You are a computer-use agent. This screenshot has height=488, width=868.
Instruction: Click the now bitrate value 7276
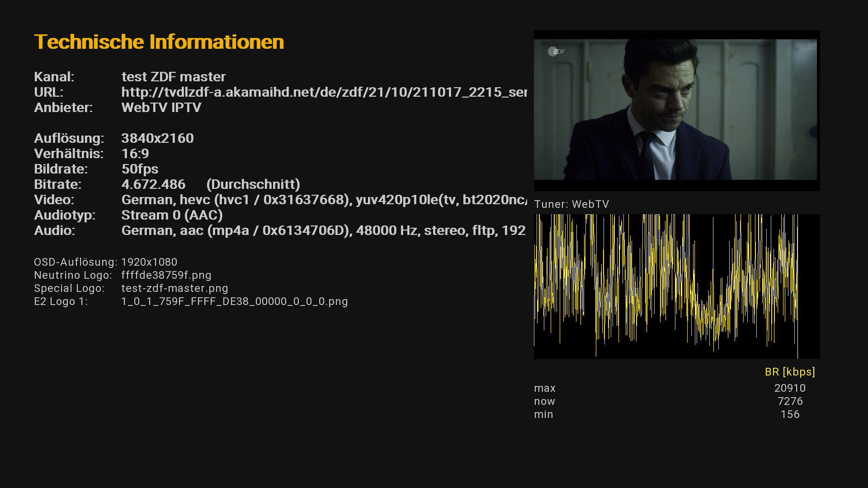[789, 401]
